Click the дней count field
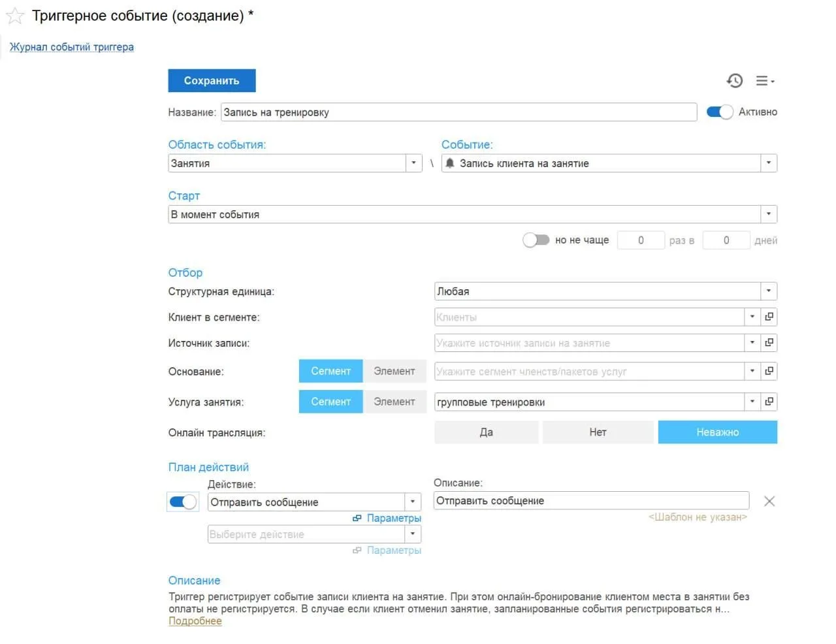836x644 pixels. (x=726, y=240)
